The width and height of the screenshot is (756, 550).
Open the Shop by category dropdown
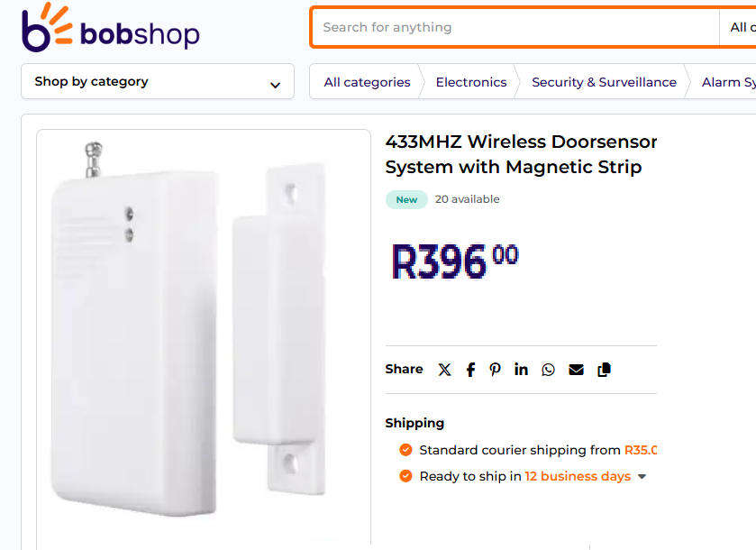point(157,81)
